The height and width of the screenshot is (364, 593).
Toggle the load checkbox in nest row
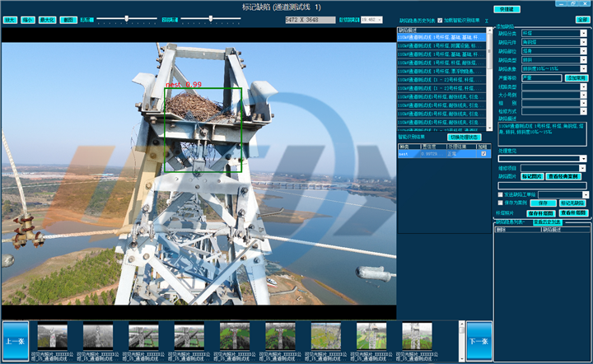pyautogui.click(x=483, y=154)
